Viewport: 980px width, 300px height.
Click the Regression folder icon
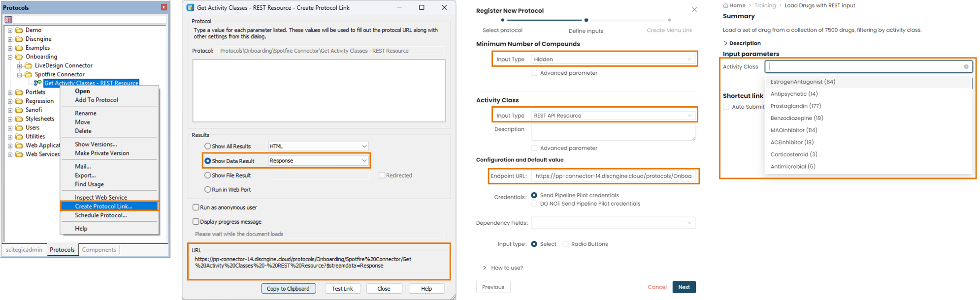[19, 101]
